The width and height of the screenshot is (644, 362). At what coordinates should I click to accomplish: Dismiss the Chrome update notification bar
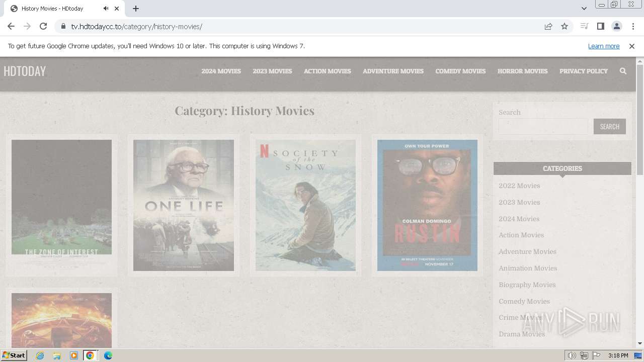pos(632,46)
